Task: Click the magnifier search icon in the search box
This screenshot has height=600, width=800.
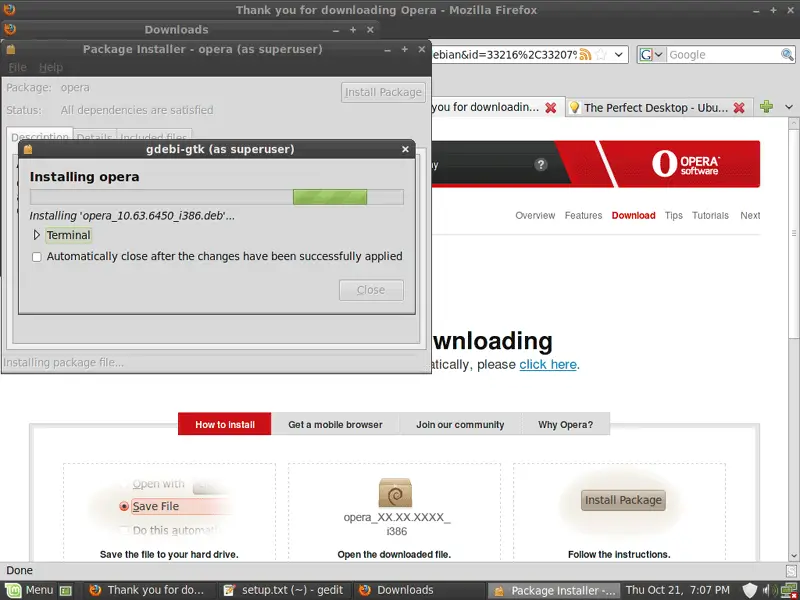Action: pyautogui.click(x=787, y=54)
